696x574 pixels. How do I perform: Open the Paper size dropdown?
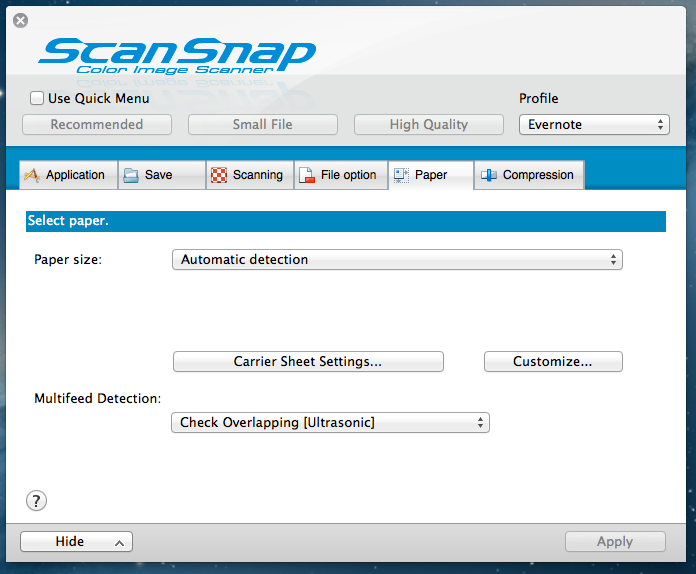[x=397, y=260]
